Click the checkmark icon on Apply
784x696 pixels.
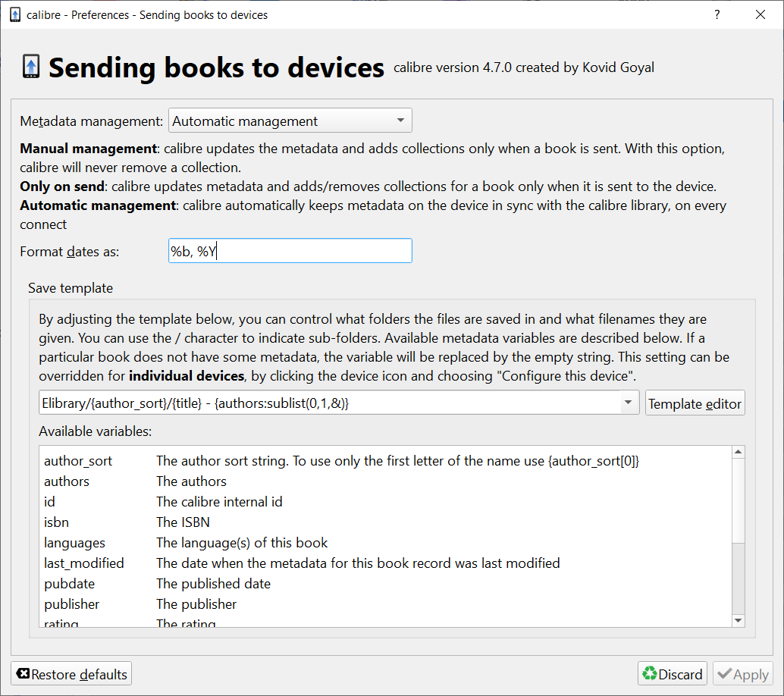click(725, 674)
